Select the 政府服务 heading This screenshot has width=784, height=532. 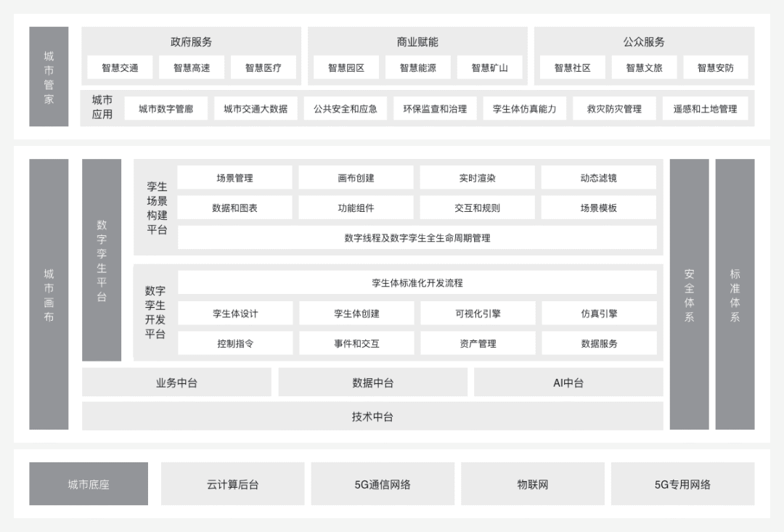(x=191, y=42)
